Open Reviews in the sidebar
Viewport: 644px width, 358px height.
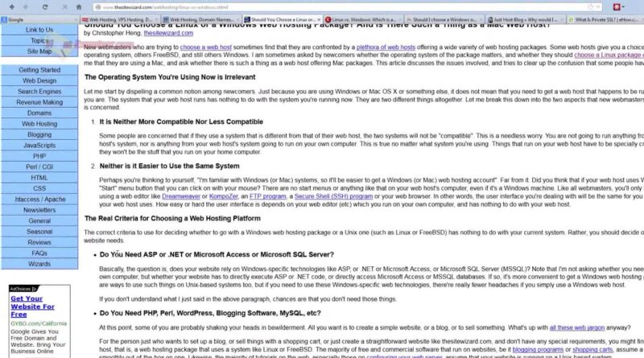click(39, 242)
